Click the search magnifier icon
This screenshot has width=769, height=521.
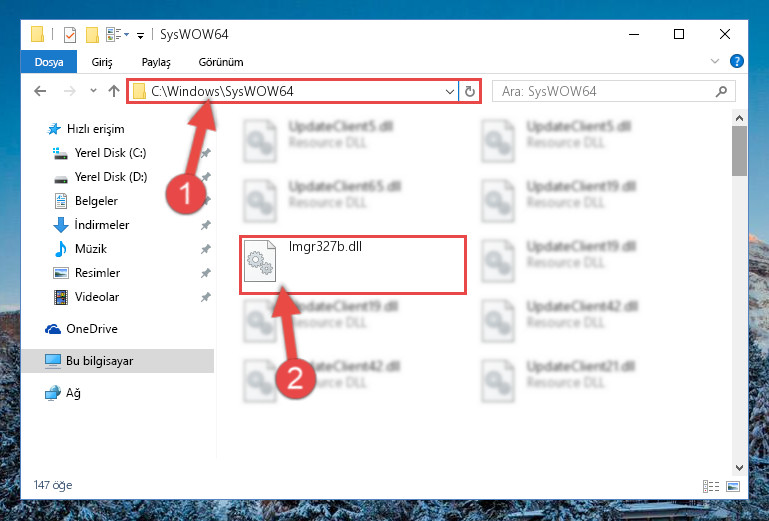tap(721, 91)
